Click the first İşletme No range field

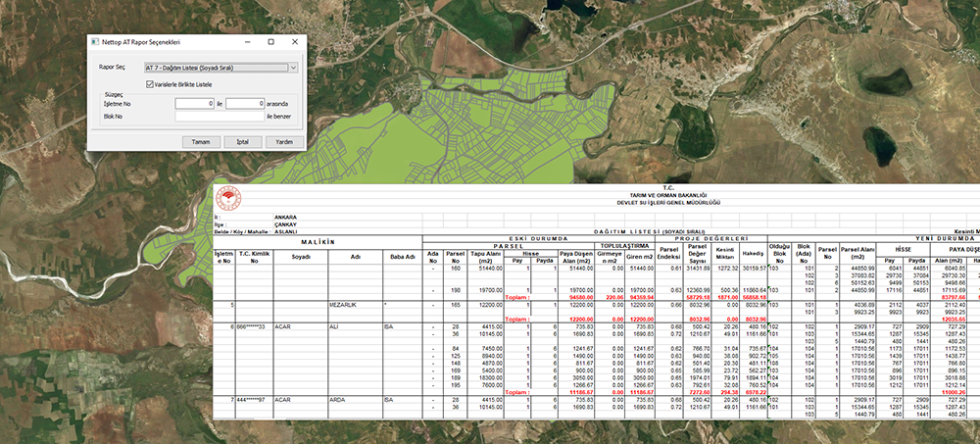click(195, 103)
